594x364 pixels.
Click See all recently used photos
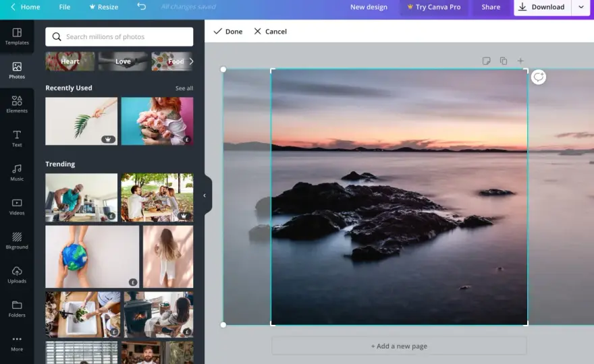point(184,88)
